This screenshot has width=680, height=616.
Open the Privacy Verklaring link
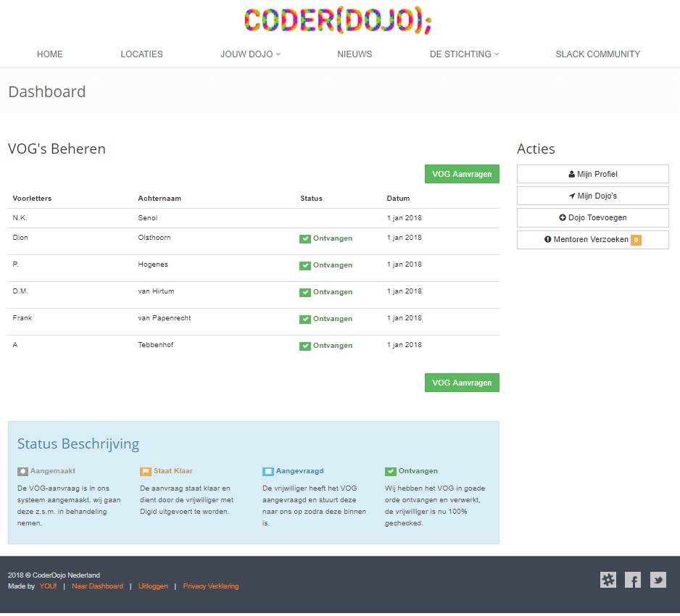211,586
